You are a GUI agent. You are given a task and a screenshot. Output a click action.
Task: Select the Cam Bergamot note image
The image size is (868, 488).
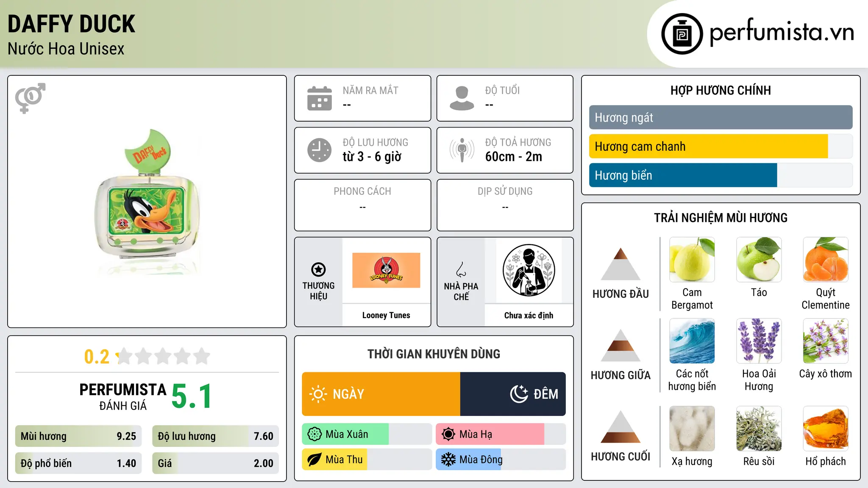tap(692, 260)
